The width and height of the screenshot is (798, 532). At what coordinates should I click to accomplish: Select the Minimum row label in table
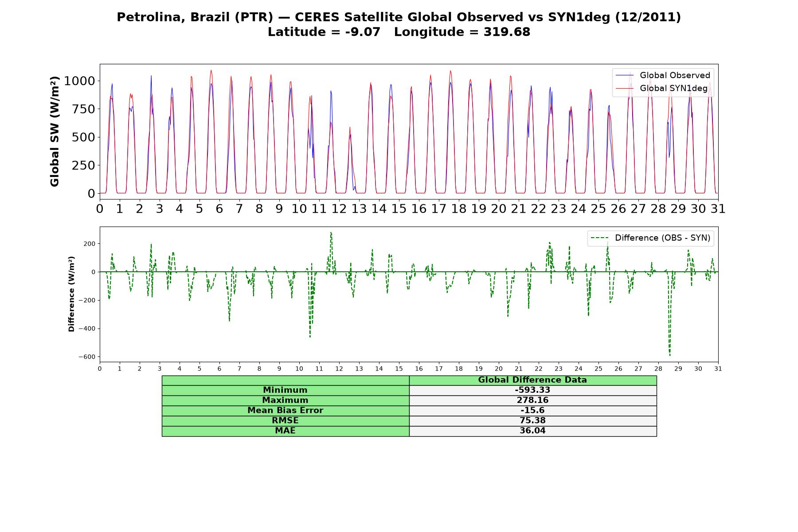(285, 390)
